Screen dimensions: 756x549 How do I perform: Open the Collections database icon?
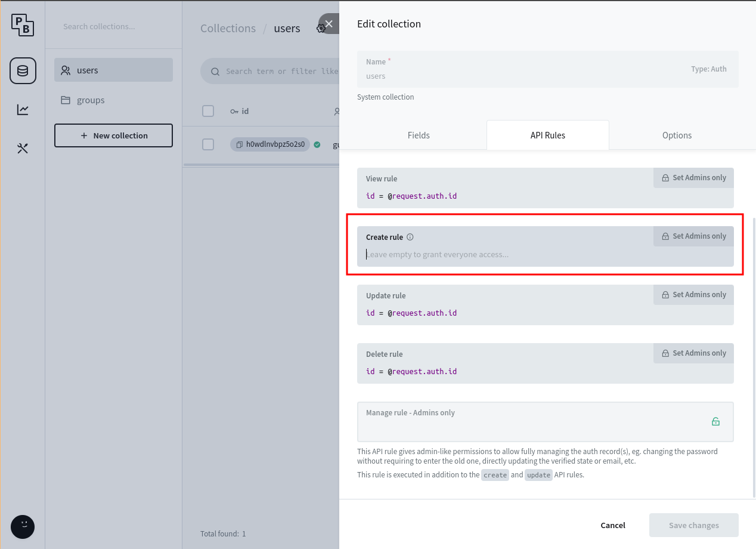click(23, 70)
